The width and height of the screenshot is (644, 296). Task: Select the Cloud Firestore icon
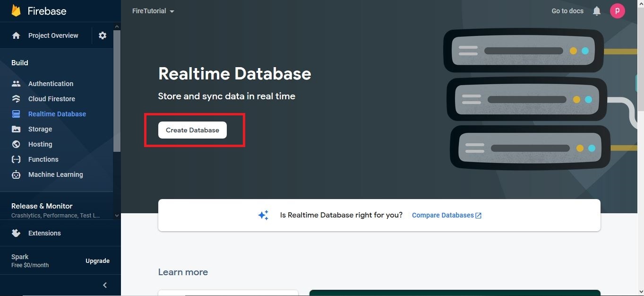point(16,98)
